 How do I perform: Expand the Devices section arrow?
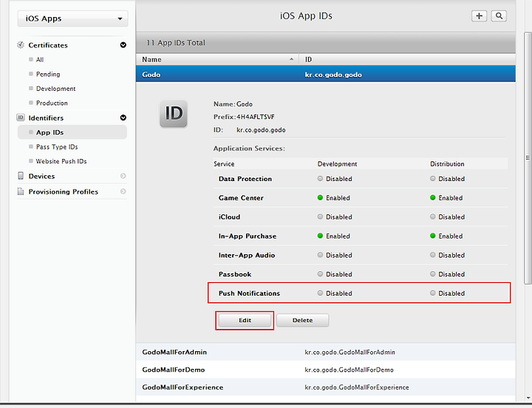(x=123, y=176)
